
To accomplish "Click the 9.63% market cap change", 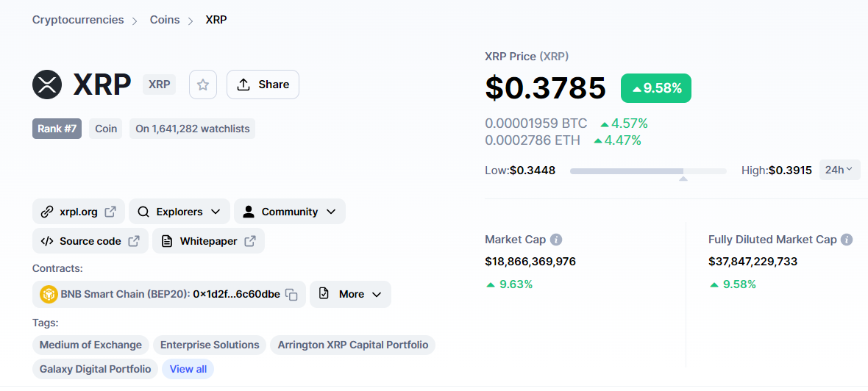I will point(509,285).
